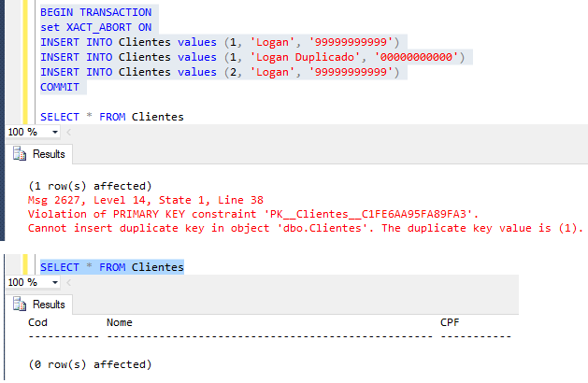Click the COMMIT keyword
This screenshot has height=383, width=588.
coord(62,87)
